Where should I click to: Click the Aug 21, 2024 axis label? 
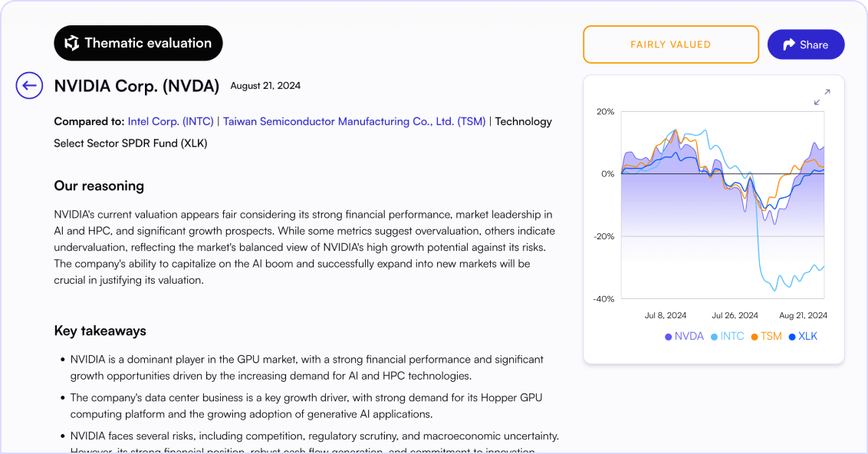point(803,315)
